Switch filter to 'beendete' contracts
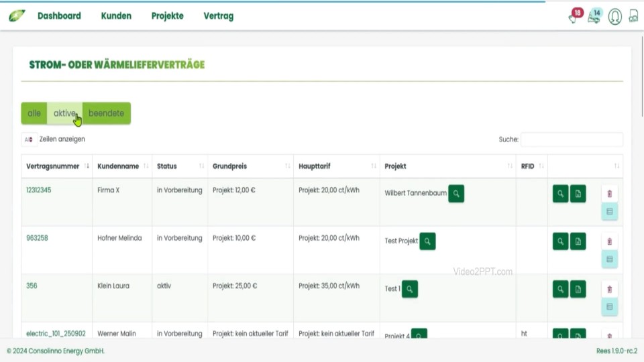 coord(106,113)
